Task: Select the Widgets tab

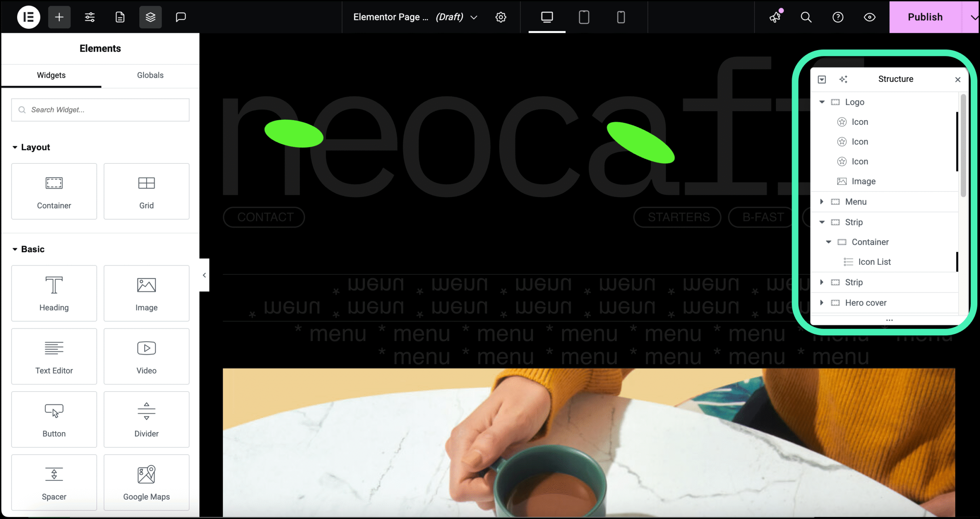Action: click(51, 75)
